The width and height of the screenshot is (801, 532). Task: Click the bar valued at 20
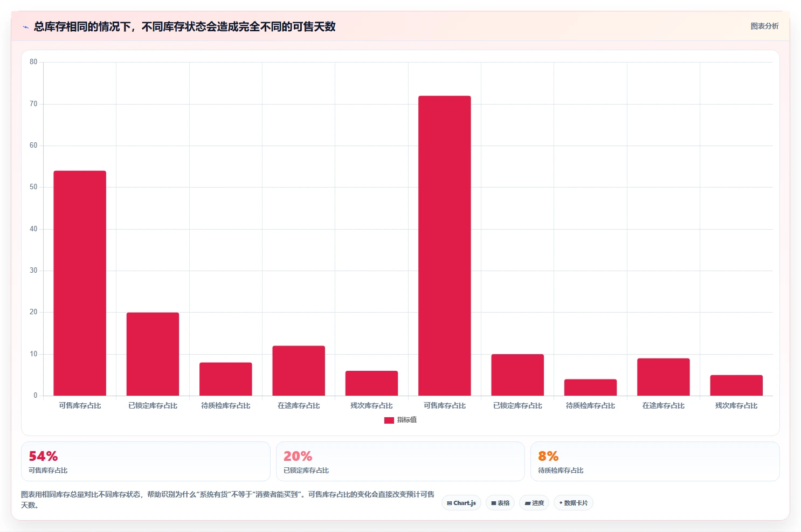(153, 354)
